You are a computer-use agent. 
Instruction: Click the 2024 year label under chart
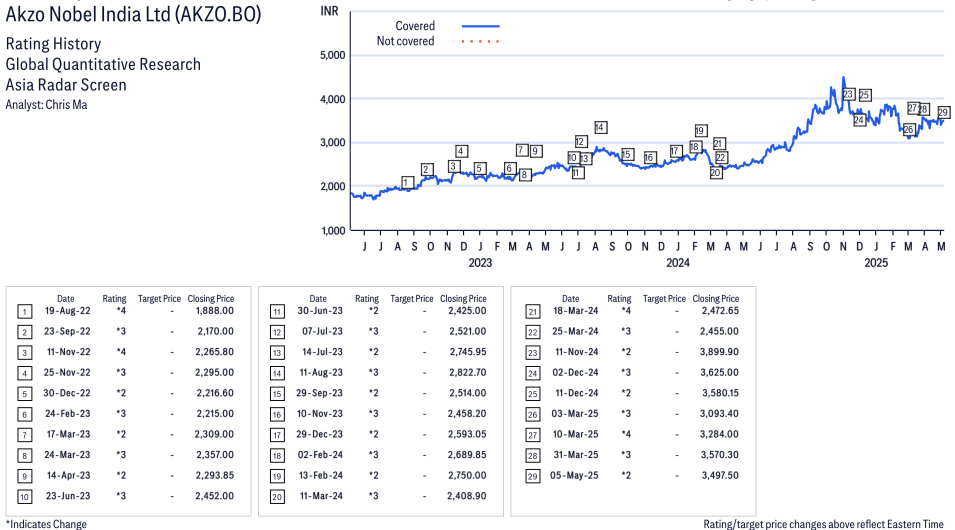tap(678, 263)
